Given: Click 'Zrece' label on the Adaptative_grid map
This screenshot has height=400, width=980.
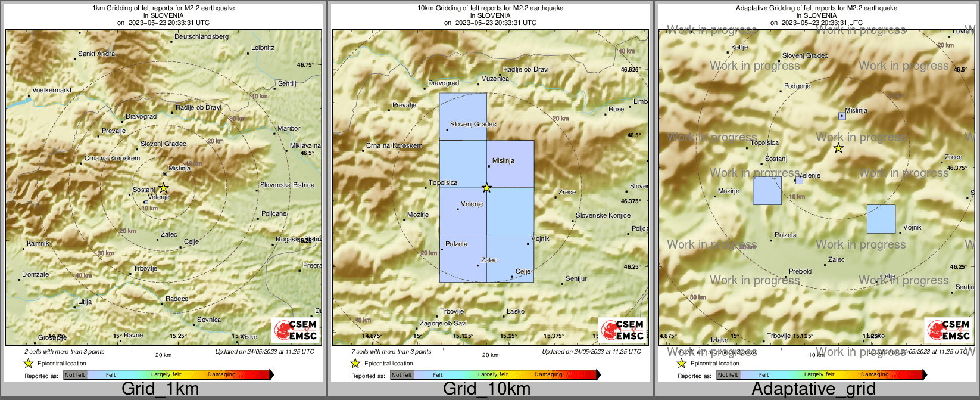Looking at the screenshot, I should (953, 157).
